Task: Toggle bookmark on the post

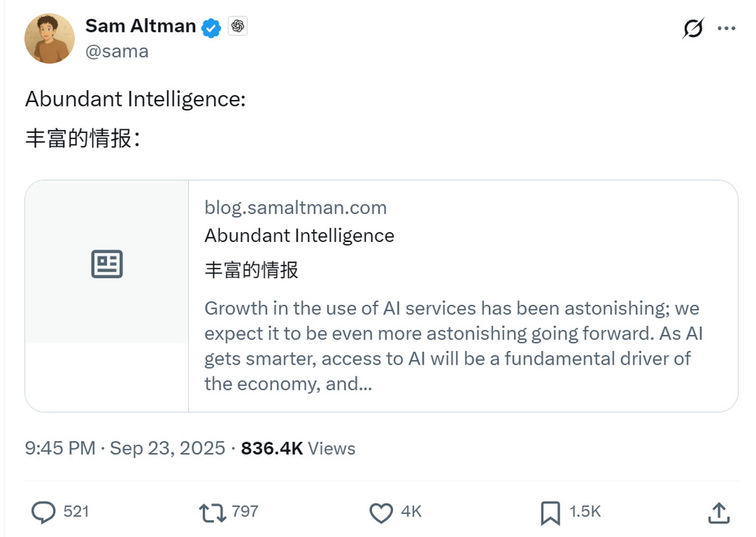Action: coord(550,512)
